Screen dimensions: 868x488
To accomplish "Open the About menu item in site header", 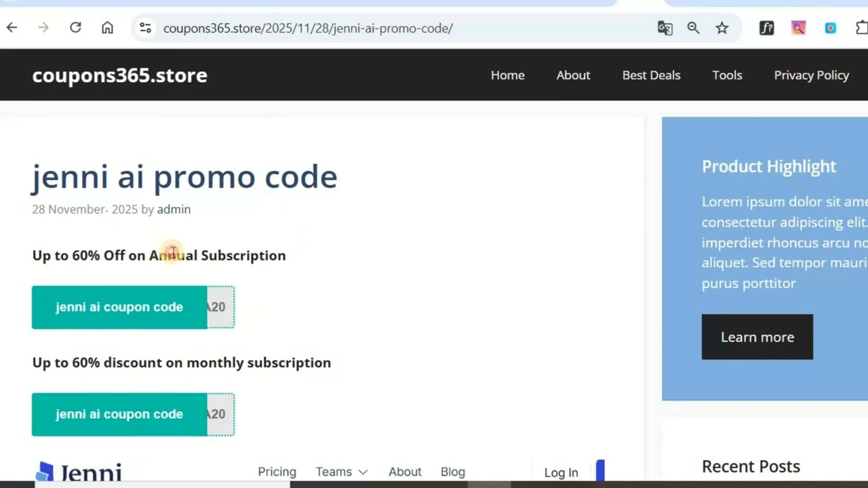I will click(x=573, y=75).
